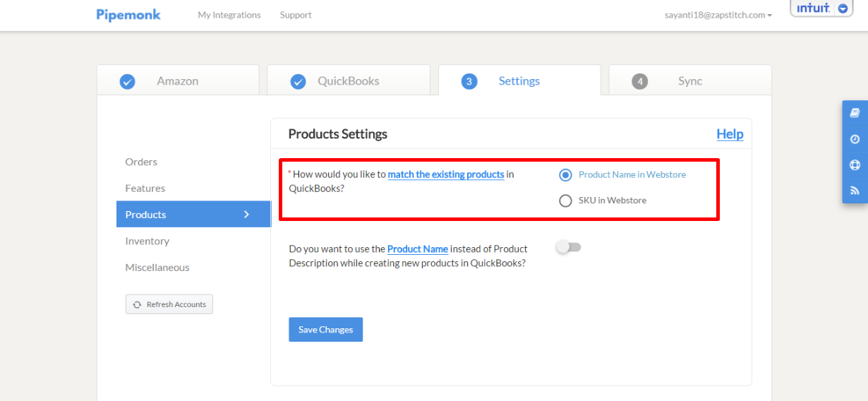The width and height of the screenshot is (868, 401).
Task: Switch to the Amazon tab
Action: (x=178, y=80)
